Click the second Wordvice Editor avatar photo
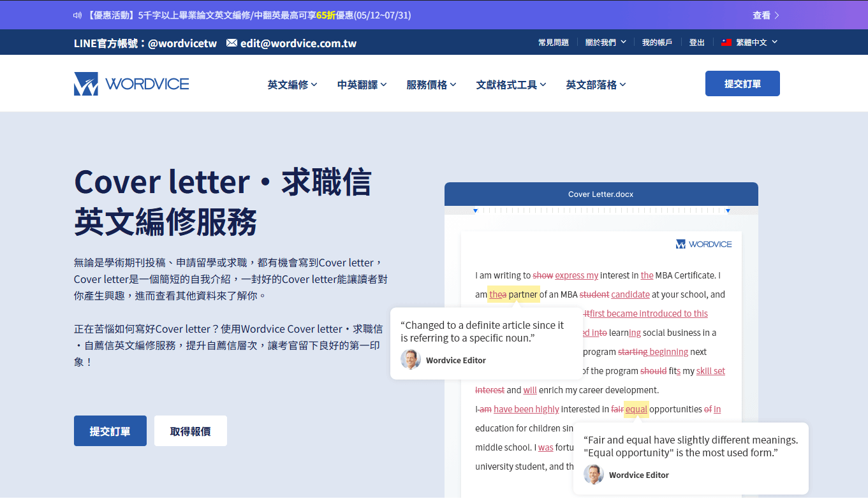The width and height of the screenshot is (868, 499). (593, 475)
